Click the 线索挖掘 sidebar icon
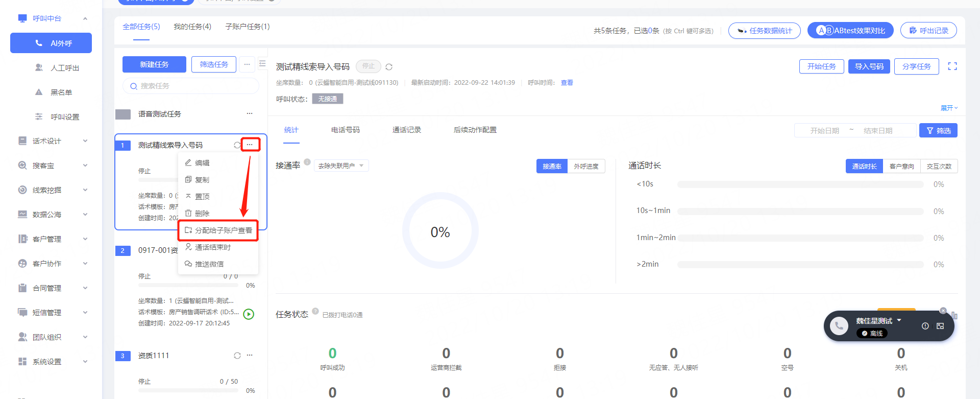 (22, 190)
